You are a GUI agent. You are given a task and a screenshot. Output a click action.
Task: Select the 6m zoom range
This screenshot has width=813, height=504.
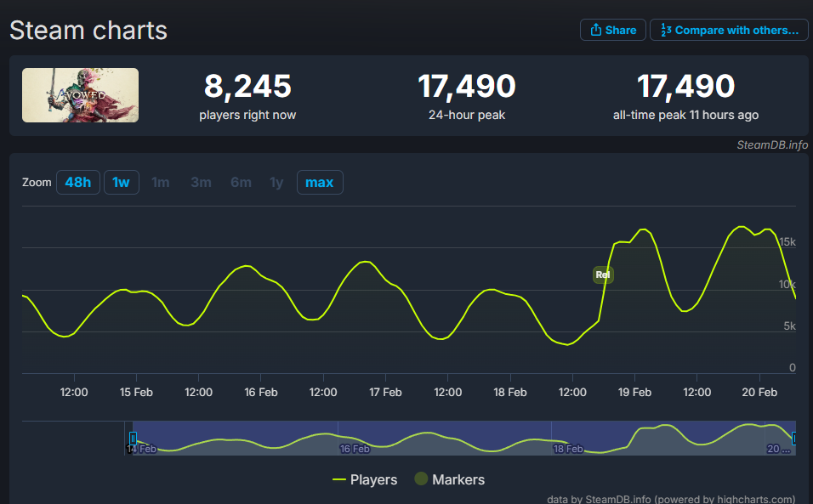(x=241, y=182)
